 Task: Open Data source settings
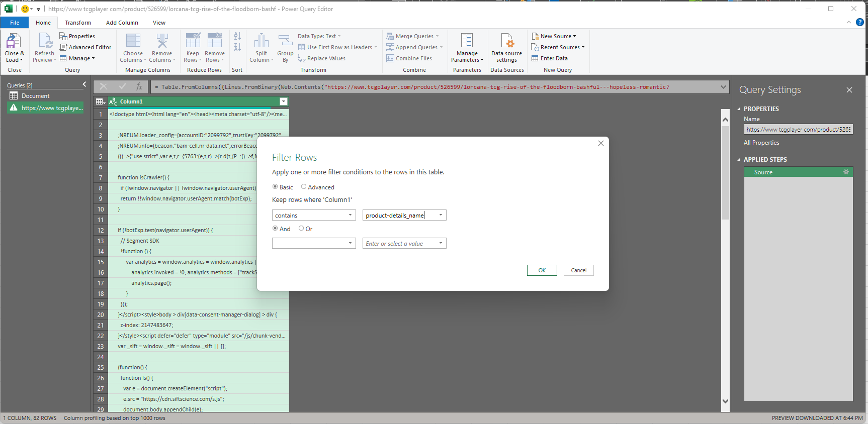click(x=507, y=47)
